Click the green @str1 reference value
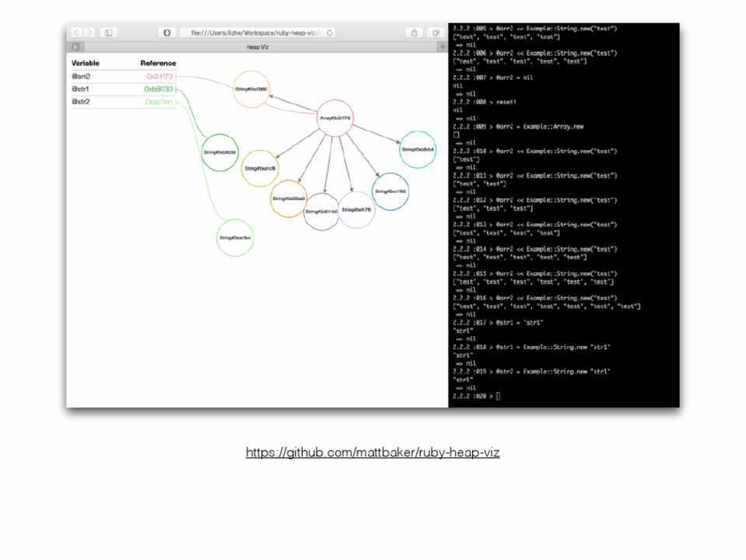 coord(159,89)
